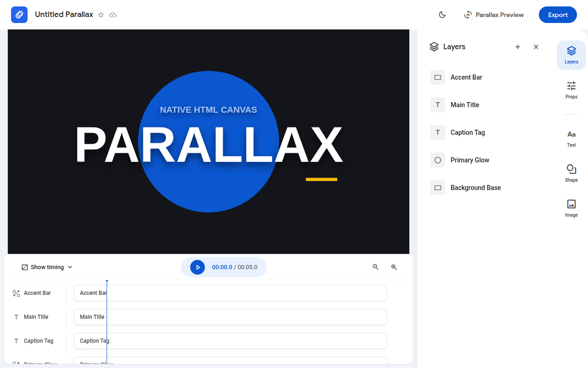Viewport: 588px width, 368px height.
Task: Select Accent Bar layer in panel
Action: tap(486, 77)
